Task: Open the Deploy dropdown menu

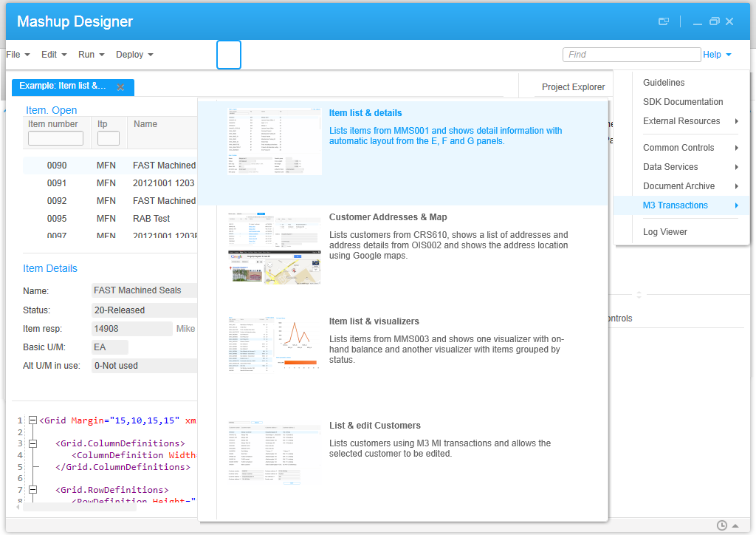Action: pos(134,55)
